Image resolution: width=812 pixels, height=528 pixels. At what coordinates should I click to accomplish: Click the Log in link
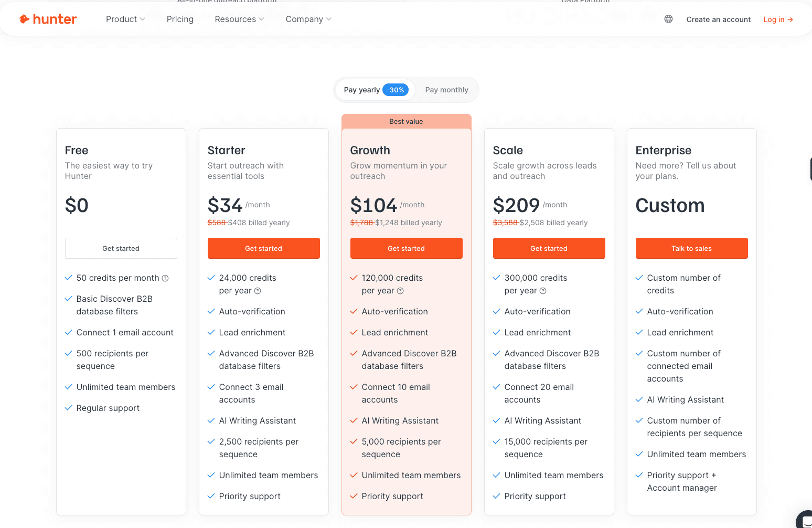[777, 19]
